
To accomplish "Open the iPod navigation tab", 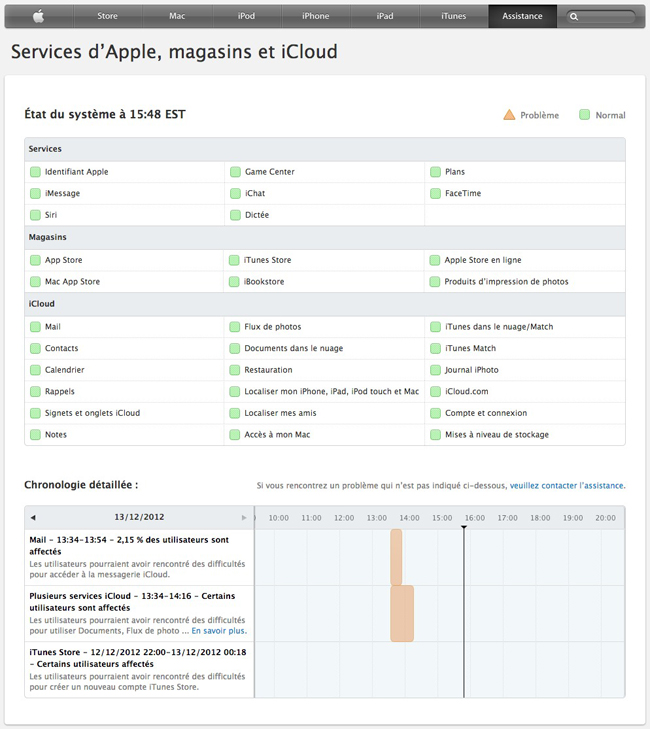I will coord(246,16).
